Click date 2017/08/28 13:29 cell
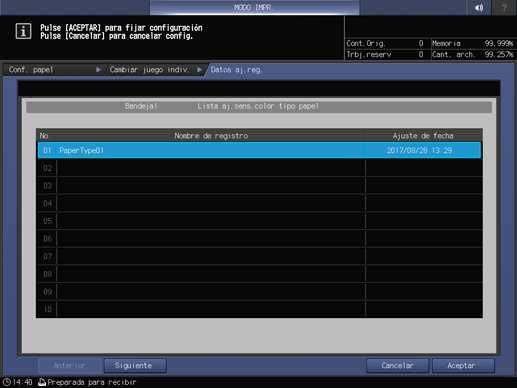 click(x=423, y=150)
